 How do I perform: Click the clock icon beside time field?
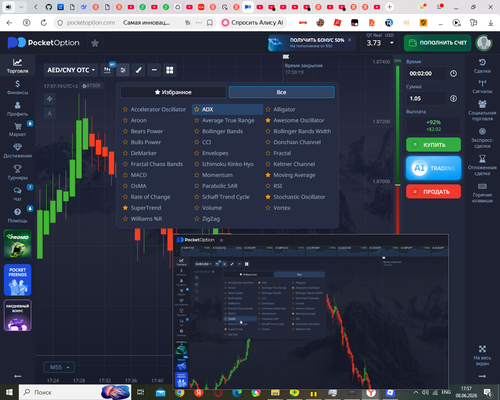453,73
